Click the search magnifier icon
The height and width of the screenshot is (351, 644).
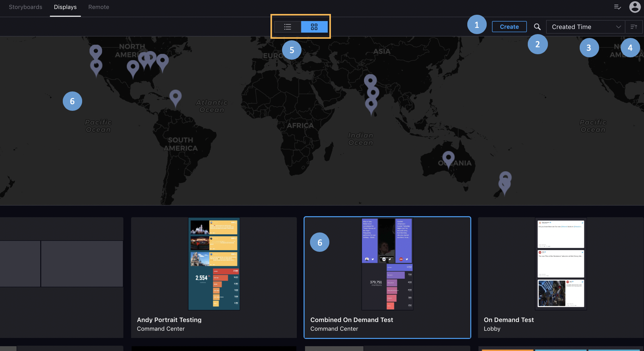pos(537,27)
